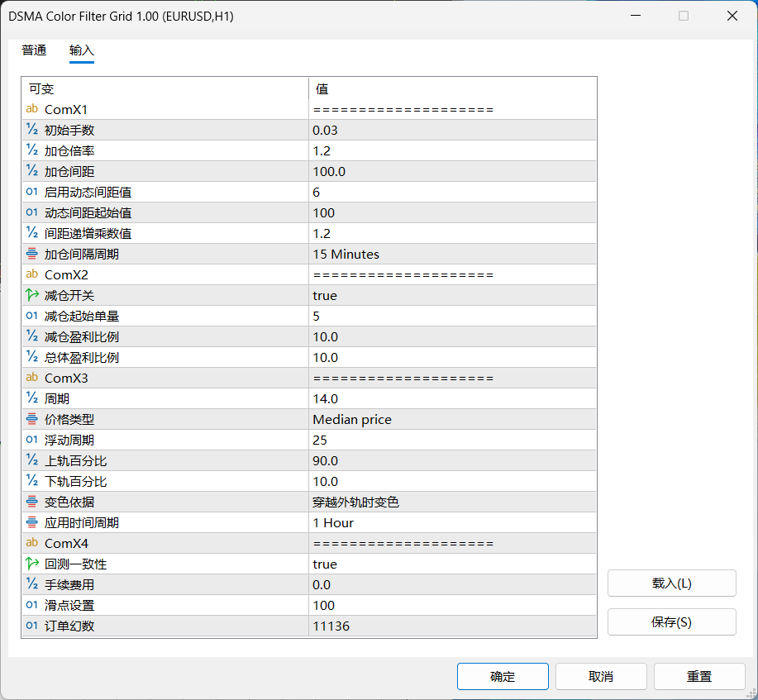Click the fraction icon beside 加仓倍率
This screenshot has width=758, height=700.
pyautogui.click(x=32, y=150)
